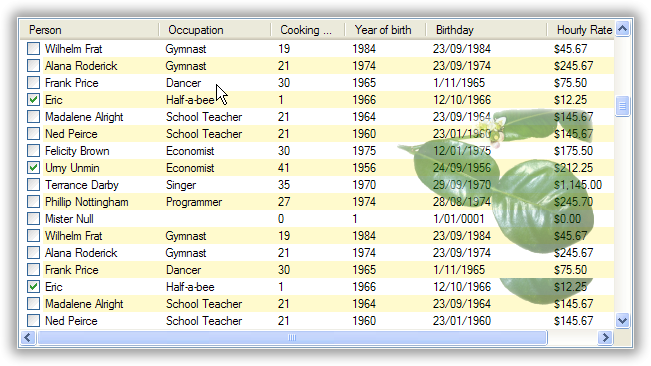Uncheck the Umy Unmin checkbox

tap(33, 168)
